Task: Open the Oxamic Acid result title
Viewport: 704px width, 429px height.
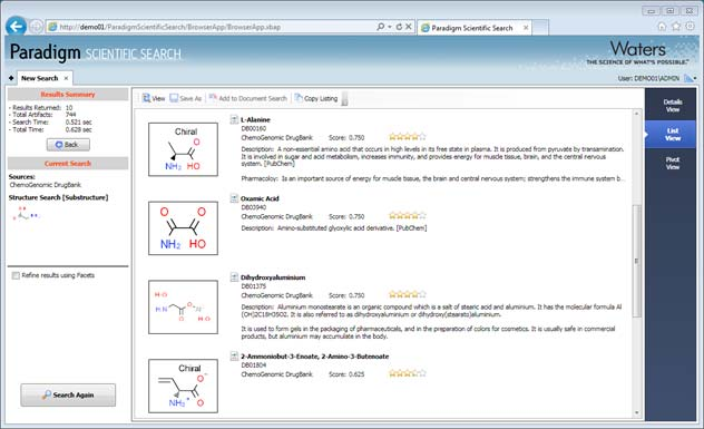Action: tap(260, 199)
